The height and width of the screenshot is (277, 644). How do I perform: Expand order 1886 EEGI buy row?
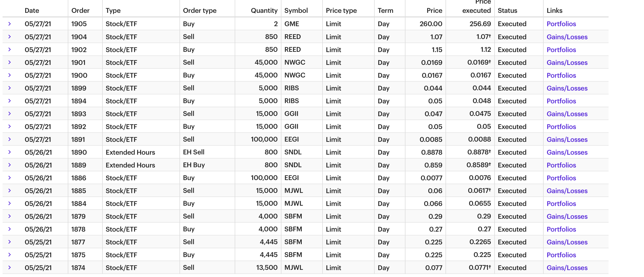[x=10, y=178]
